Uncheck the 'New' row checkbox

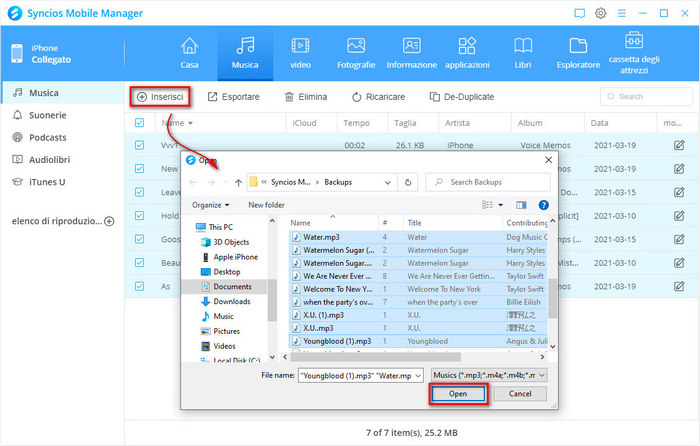coord(139,169)
